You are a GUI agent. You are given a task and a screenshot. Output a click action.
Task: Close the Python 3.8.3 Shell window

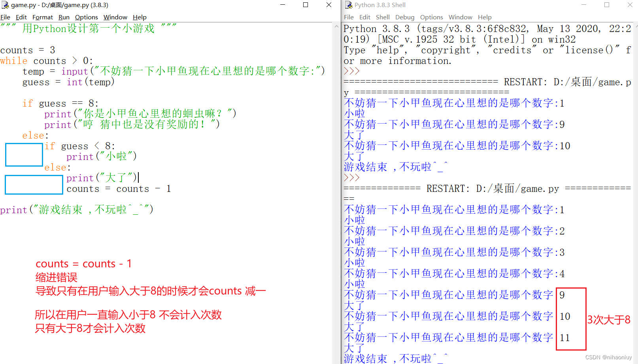tap(630, 5)
